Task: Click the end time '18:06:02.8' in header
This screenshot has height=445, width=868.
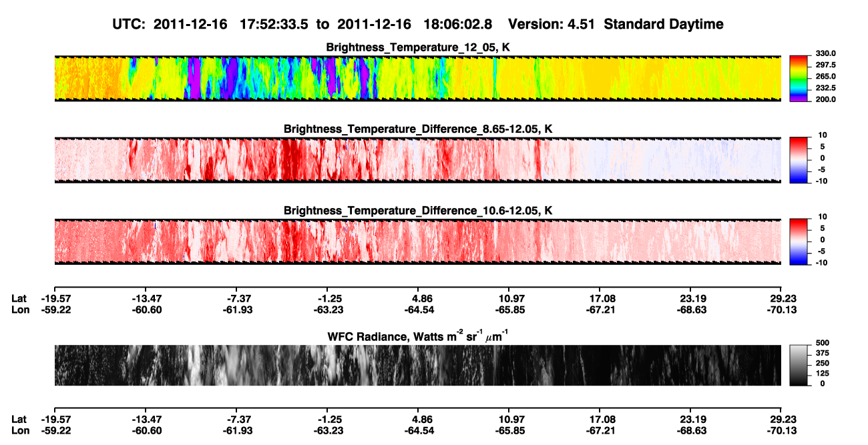Action: point(458,24)
